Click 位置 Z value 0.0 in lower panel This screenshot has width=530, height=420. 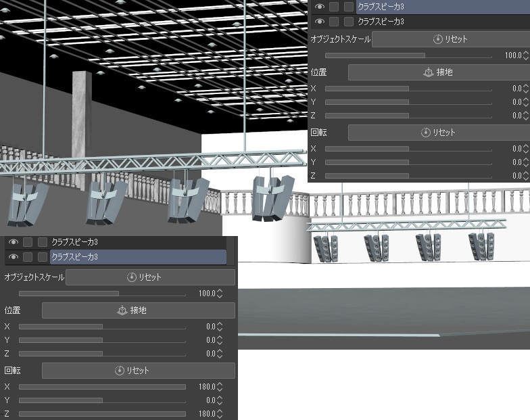click(x=211, y=353)
